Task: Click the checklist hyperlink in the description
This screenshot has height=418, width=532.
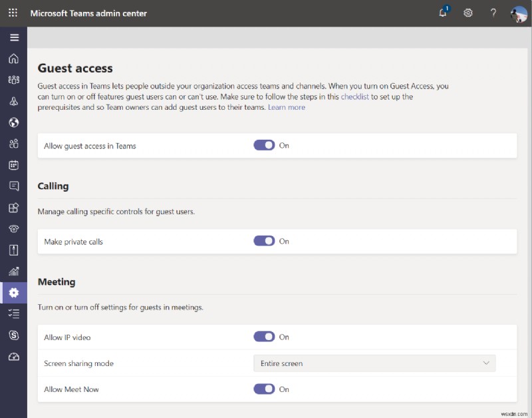Action: (x=354, y=97)
